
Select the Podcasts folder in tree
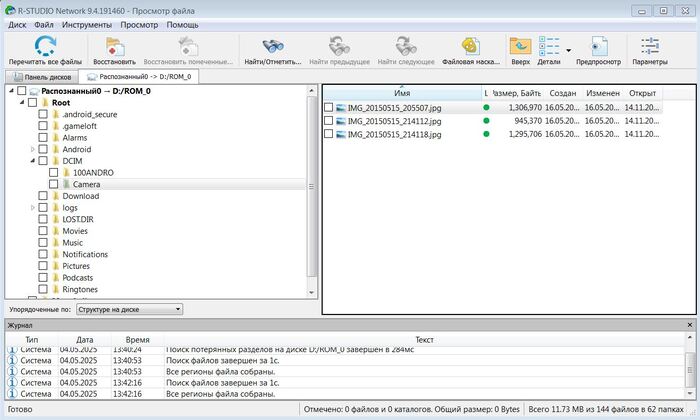coord(78,278)
